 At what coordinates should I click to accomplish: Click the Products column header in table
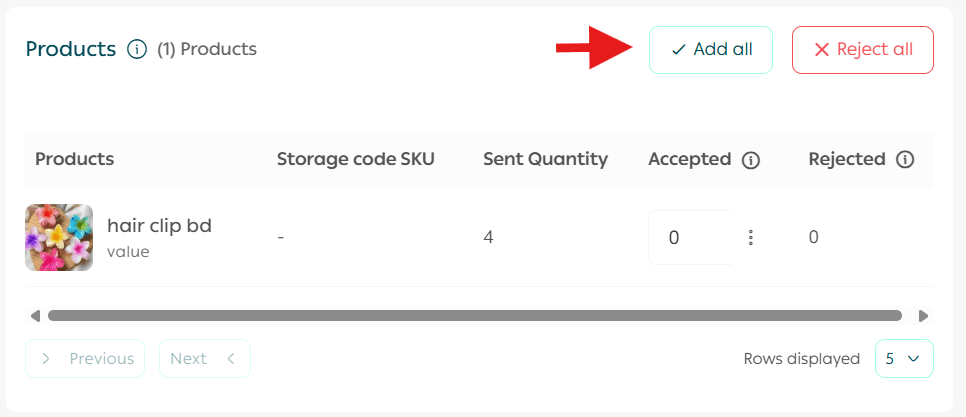pos(75,159)
